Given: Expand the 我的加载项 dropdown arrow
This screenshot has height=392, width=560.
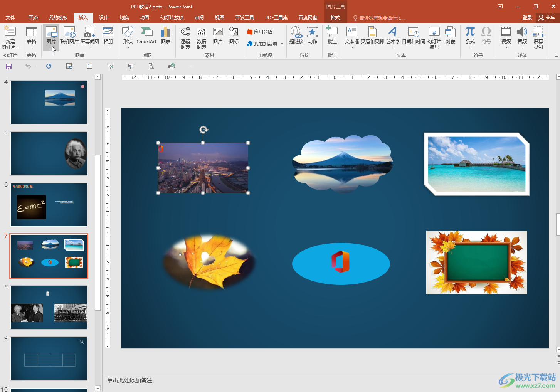Looking at the screenshot, I should coord(282,44).
